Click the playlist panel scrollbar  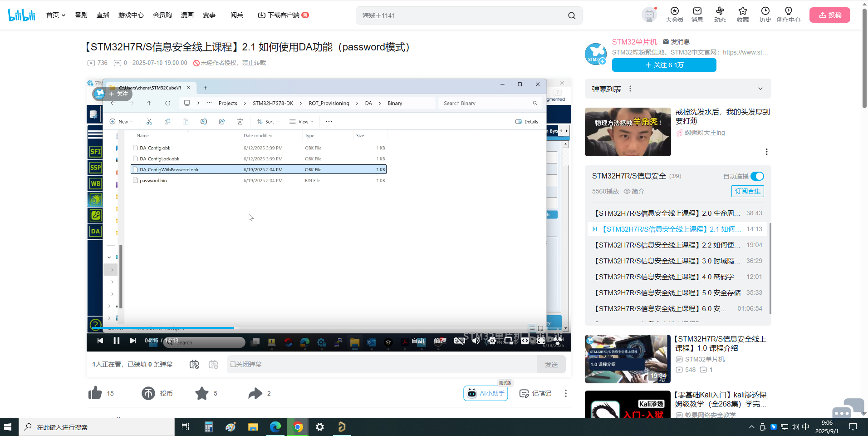pyautogui.click(x=770, y=268)
